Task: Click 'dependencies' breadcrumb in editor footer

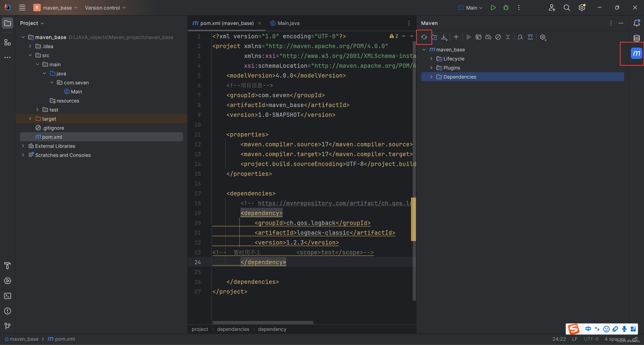Action: (x=233, y=329)
